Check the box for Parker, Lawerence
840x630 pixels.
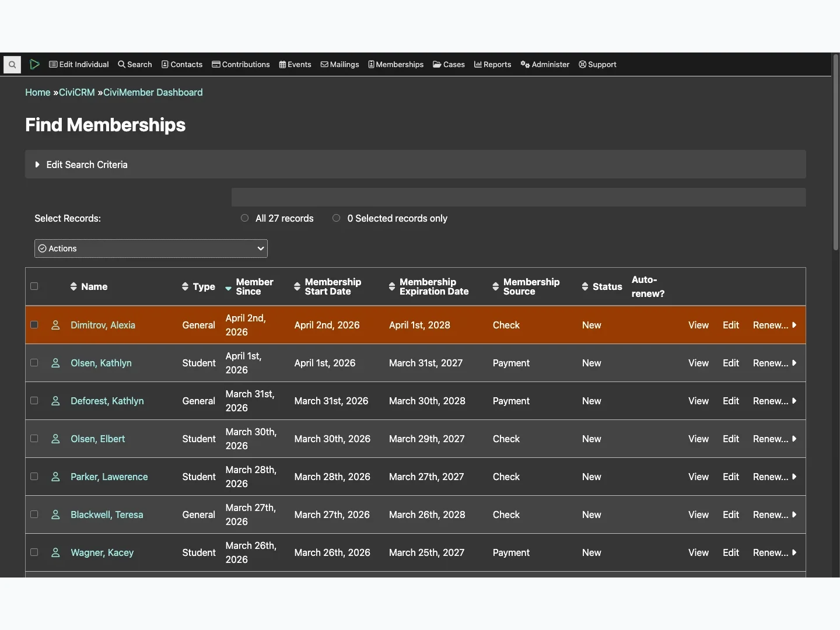(x=34, y=477)
